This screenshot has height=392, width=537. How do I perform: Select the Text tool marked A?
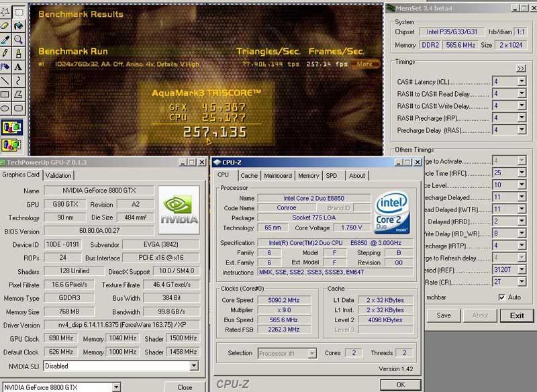click(x=19, y=66)
